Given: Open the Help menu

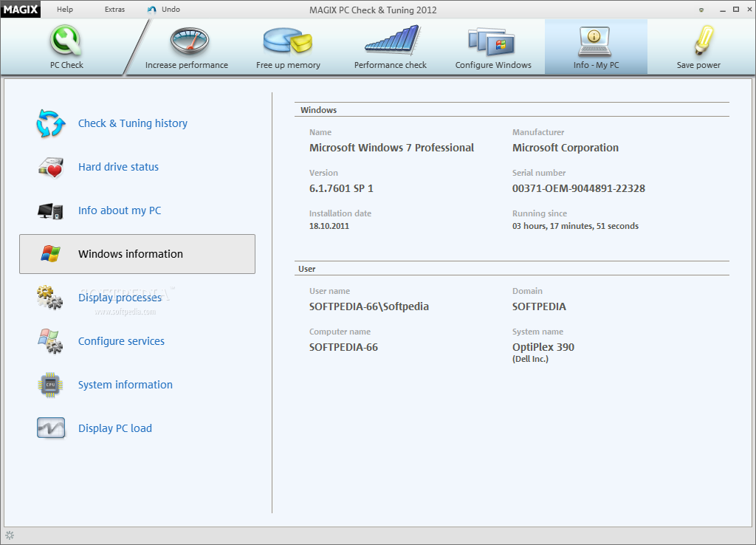Looking at the screenshot, I should [65, 9].
